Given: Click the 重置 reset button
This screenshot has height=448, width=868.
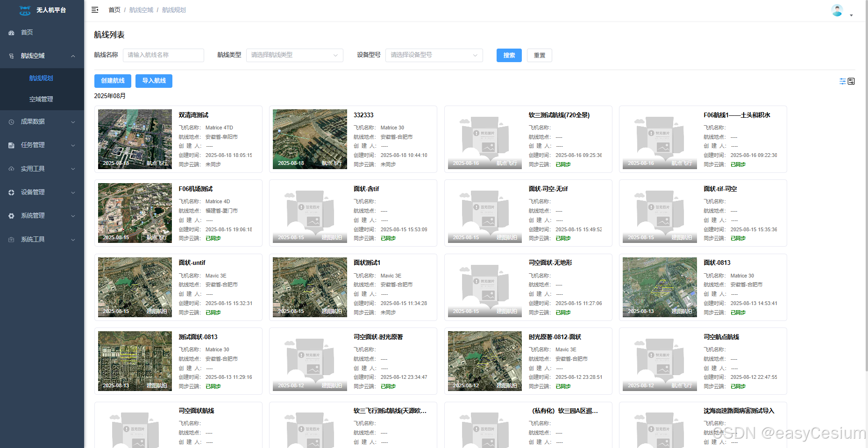Looking at the screenshot, I should pyautogui.click(x=540, y=55).
